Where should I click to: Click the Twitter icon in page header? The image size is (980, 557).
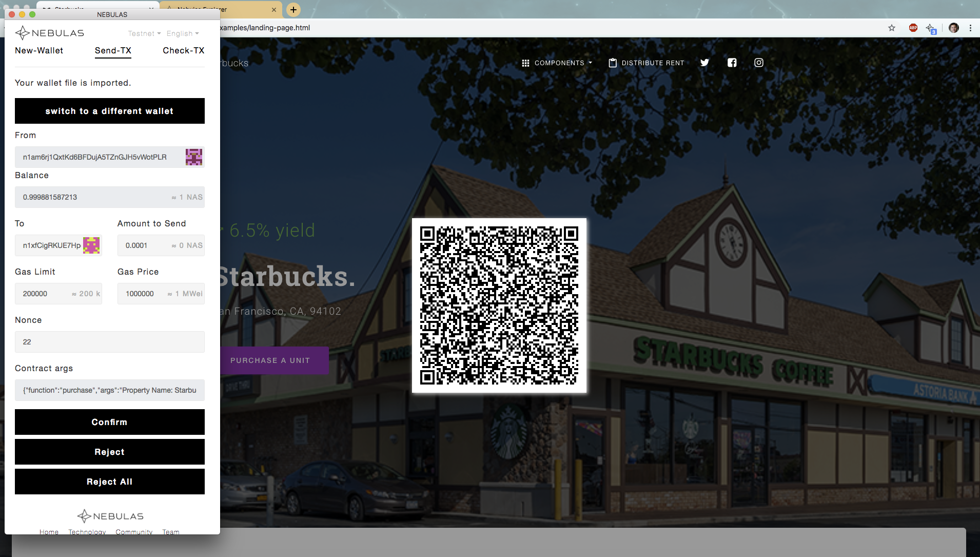704,63
